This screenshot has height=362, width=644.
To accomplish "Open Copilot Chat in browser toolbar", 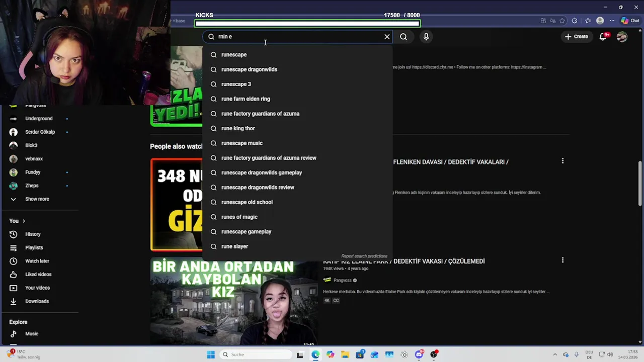I will [630, 21].
